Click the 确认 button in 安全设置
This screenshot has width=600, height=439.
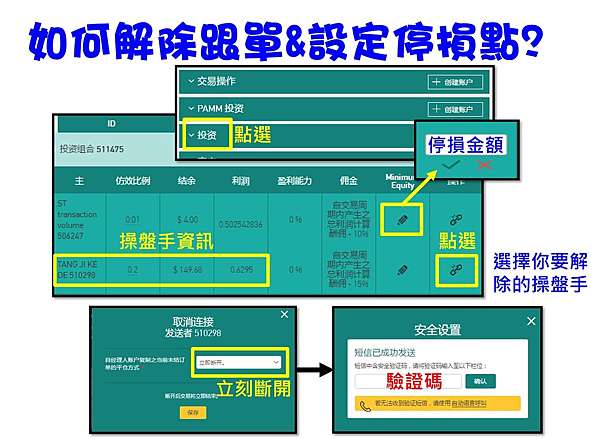click(481, 381)
